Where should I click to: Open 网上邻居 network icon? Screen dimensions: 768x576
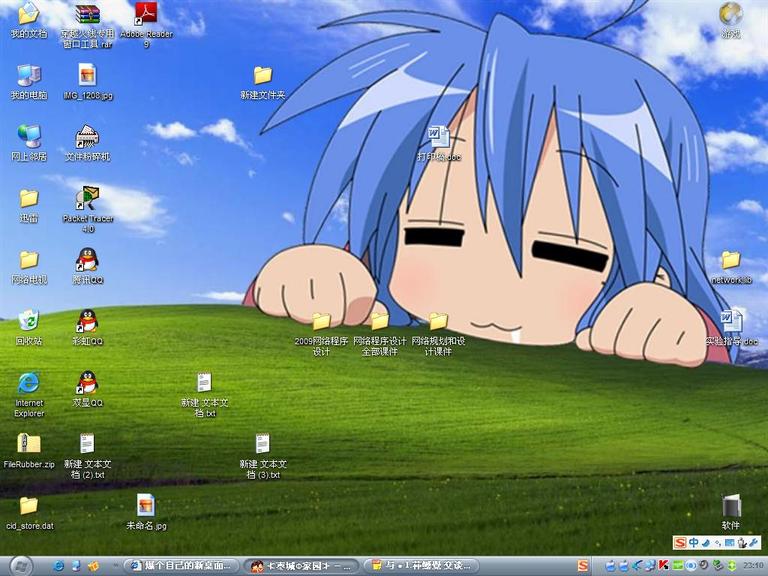click(29, 143)
